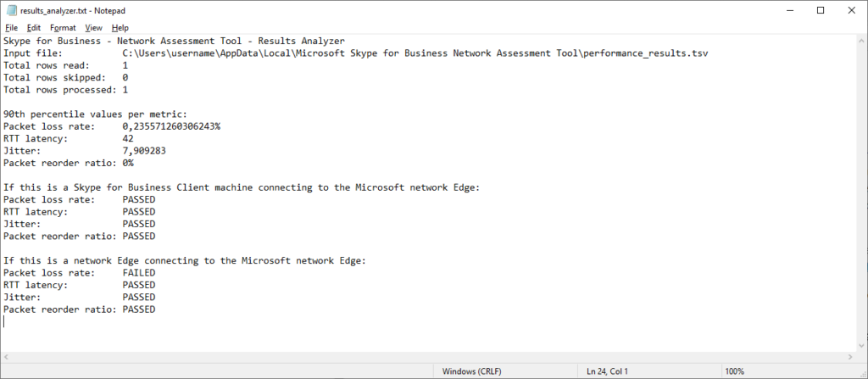
Task: Click the horizontal scrollbar left arrow
Action: pos(6,358)
